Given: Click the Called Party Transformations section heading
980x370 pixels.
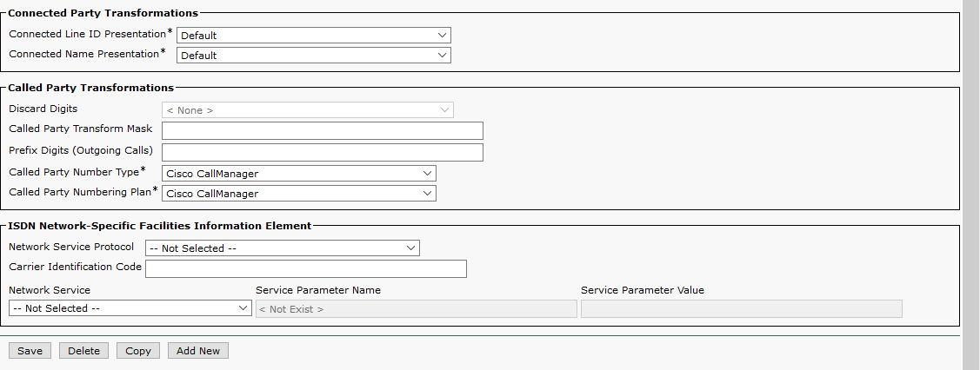Looking at the screenshot, I should (90, 88).
